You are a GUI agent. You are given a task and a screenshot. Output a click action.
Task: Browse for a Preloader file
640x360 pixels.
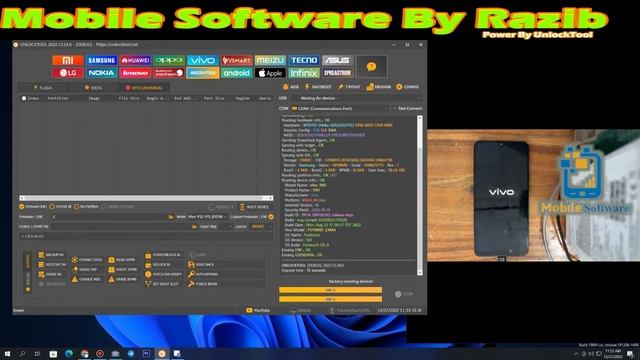[171, 217]
